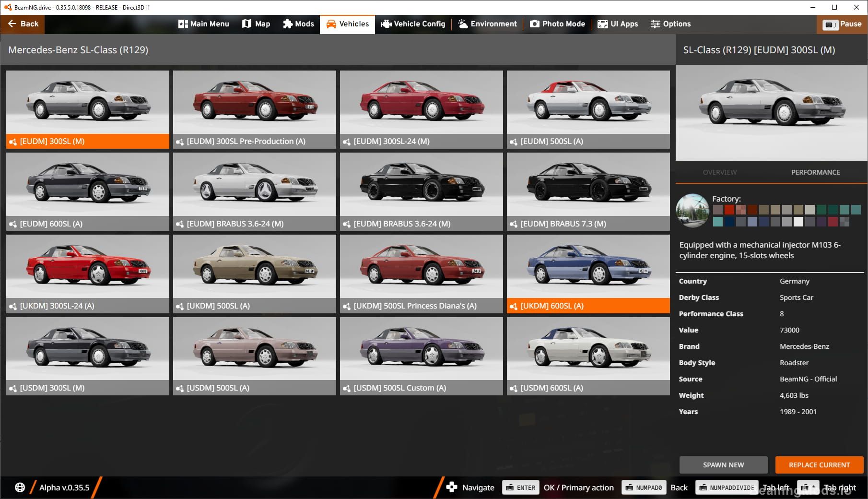
Task: Click the ENTER key hint
Action: click(x=521, y=487)
